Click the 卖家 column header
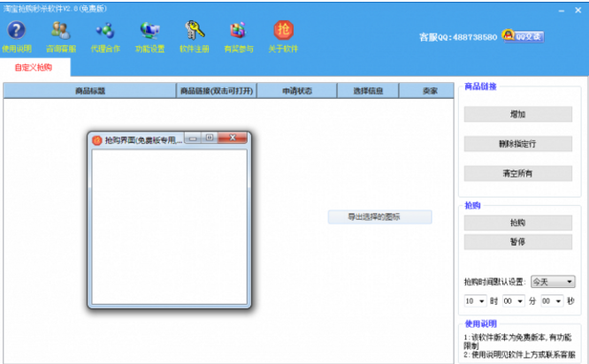 [426, 91]
